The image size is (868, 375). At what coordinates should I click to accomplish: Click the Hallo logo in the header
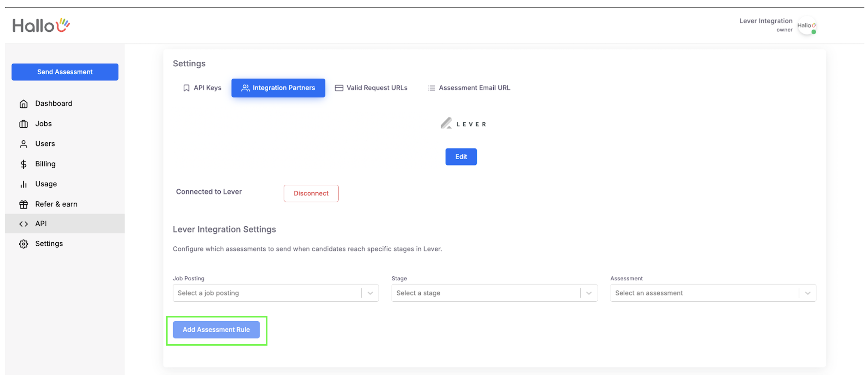pyautogui.click(x=41, y=25)
